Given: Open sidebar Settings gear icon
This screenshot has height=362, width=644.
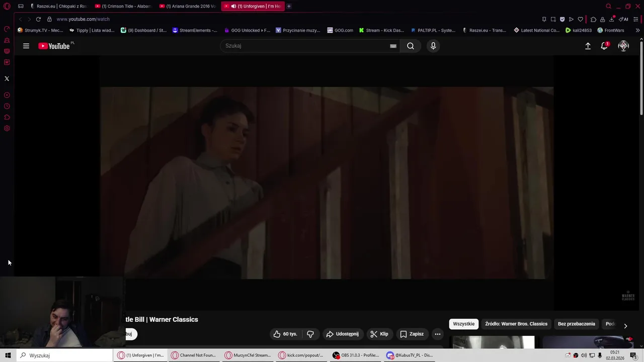Looking at the screenshot, I should click(7, 128).
